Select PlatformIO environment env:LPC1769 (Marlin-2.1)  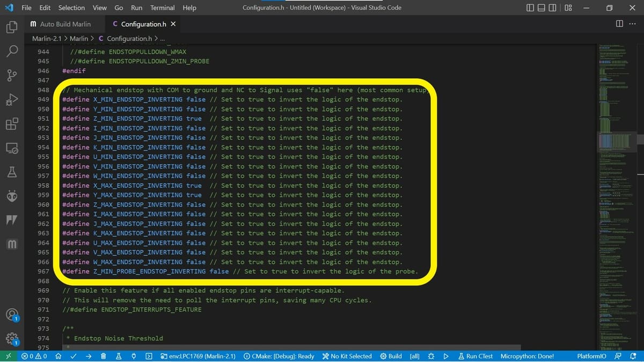tap(198, 356)
